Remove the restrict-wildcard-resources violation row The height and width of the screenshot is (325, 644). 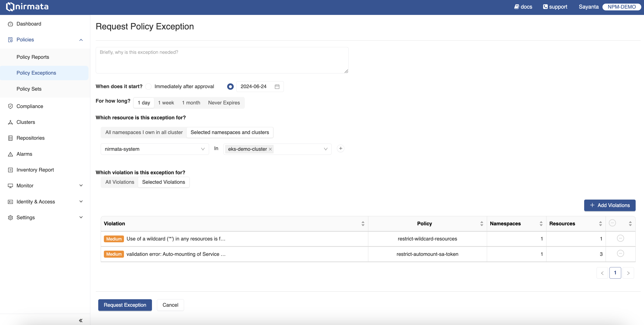(620, 238)
